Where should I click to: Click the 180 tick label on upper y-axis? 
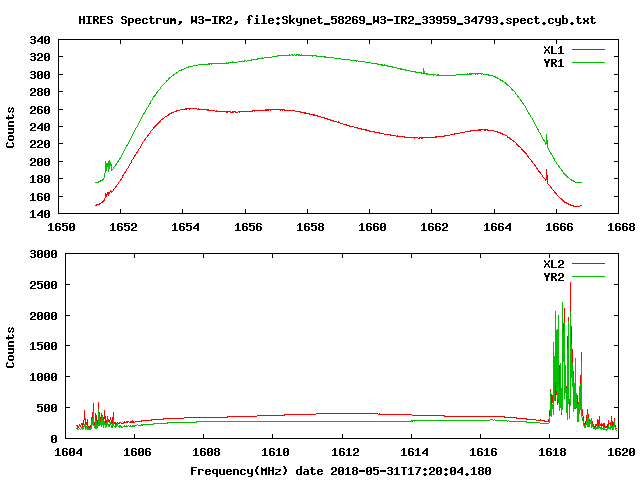click(x=40, y=179)
